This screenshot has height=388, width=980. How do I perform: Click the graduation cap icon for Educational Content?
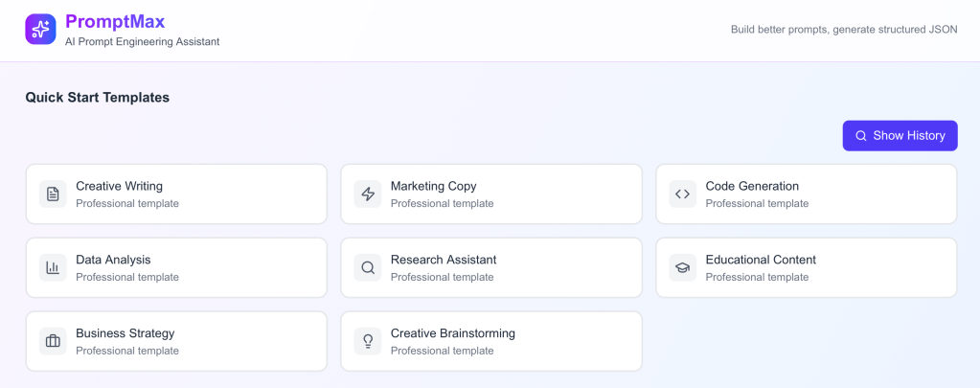tap(682, 268)
